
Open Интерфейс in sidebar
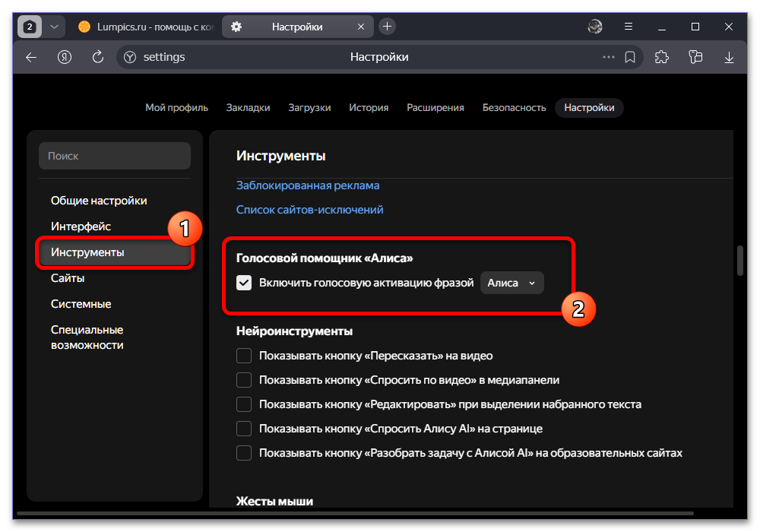click(x=81, y=226)
